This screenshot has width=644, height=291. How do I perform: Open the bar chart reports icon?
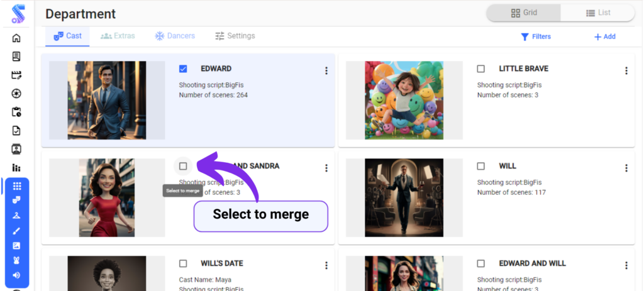pyautogui.click(x=16, y=168)
